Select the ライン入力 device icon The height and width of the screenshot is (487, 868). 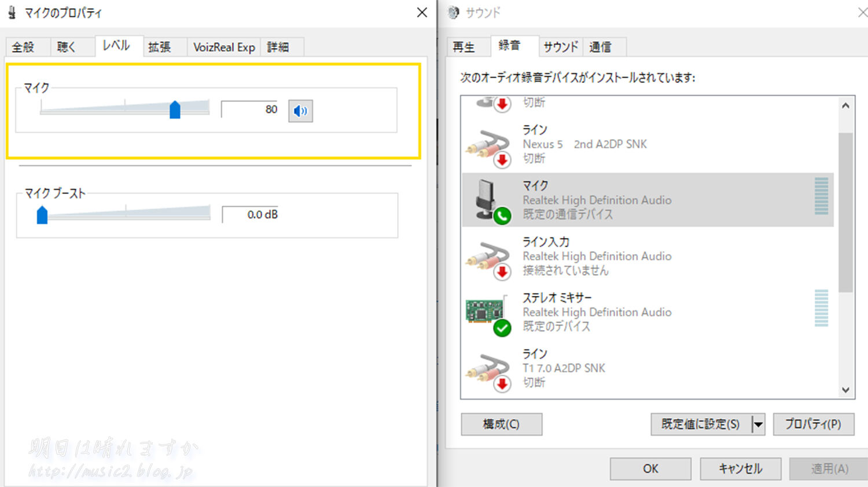pyautogui.click(x=489, y=260)
